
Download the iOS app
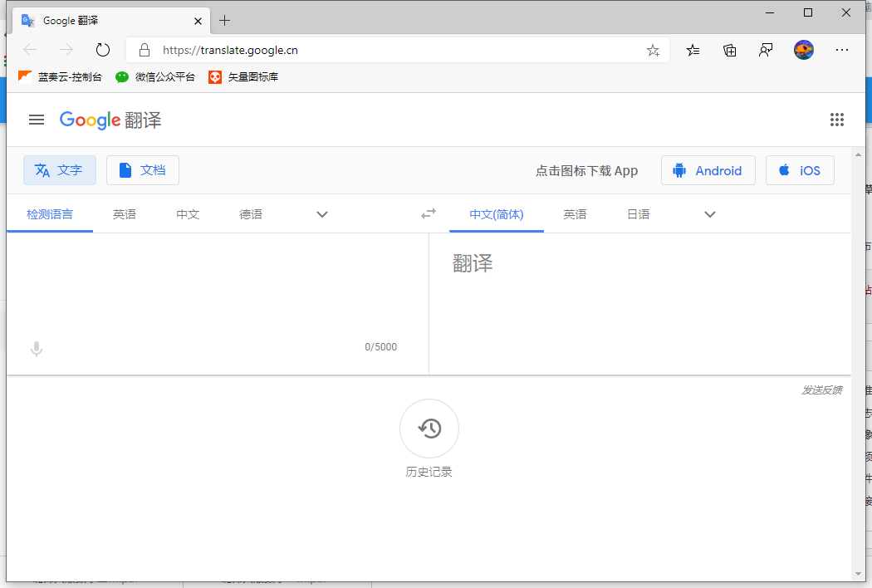pyautogui.click(x=800, y=170)
